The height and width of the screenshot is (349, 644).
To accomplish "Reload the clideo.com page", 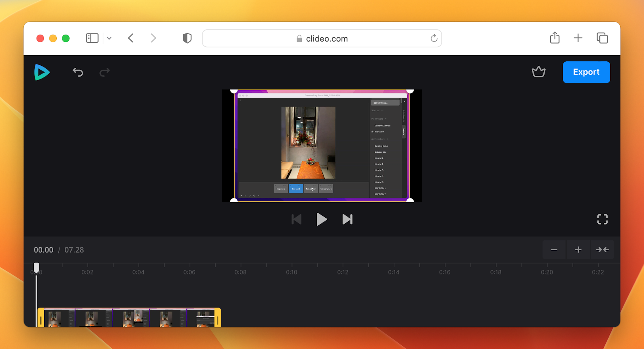I will tap(434, 38).
